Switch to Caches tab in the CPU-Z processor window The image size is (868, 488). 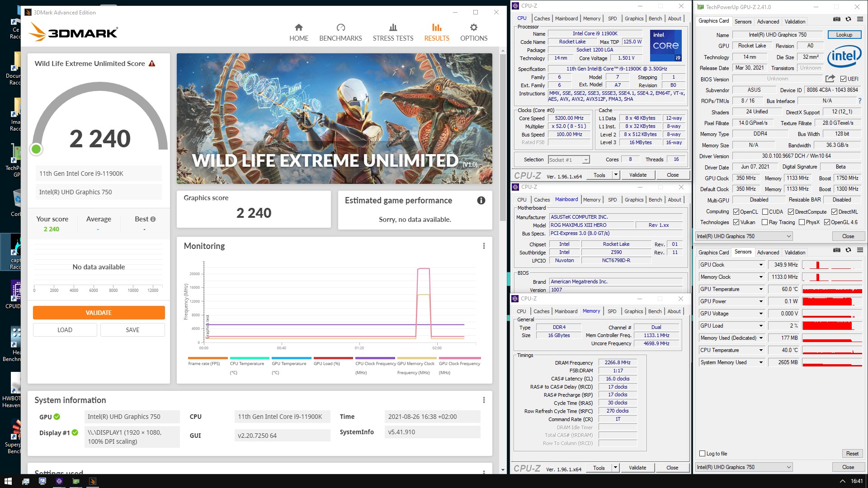(x=542, y=19)
